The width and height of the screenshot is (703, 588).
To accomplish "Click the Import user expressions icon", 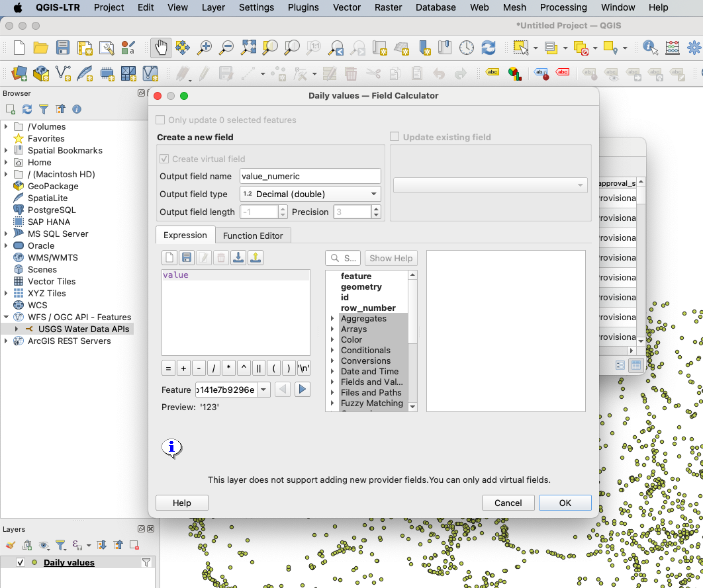I will click(x=238, y=257).
